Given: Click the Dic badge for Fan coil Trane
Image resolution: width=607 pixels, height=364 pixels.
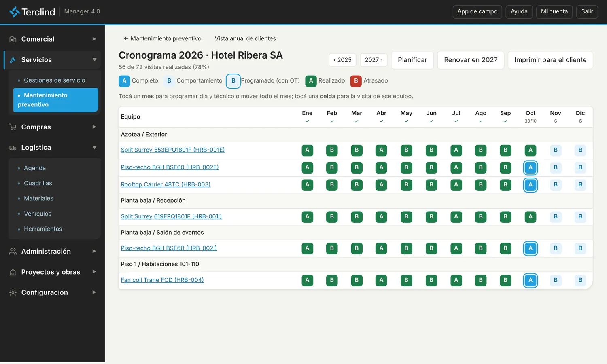Looking at the screenshot, I should [580, 280].
